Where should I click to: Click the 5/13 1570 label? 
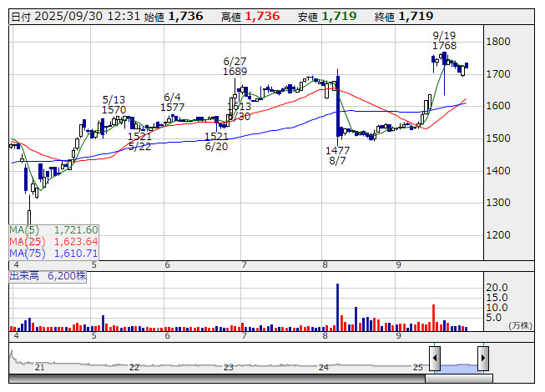coord(114,105)
